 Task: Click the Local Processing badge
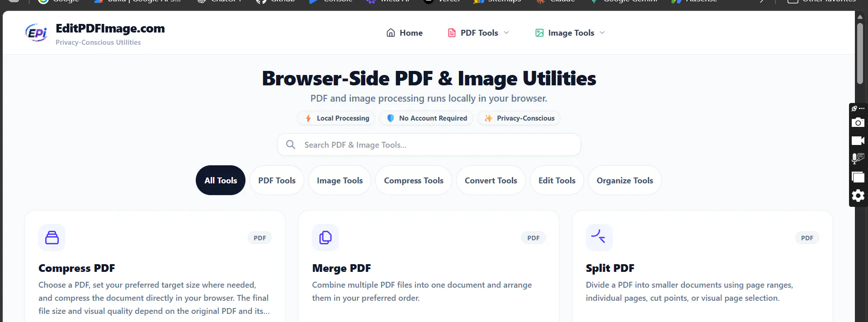click(336, 118)
